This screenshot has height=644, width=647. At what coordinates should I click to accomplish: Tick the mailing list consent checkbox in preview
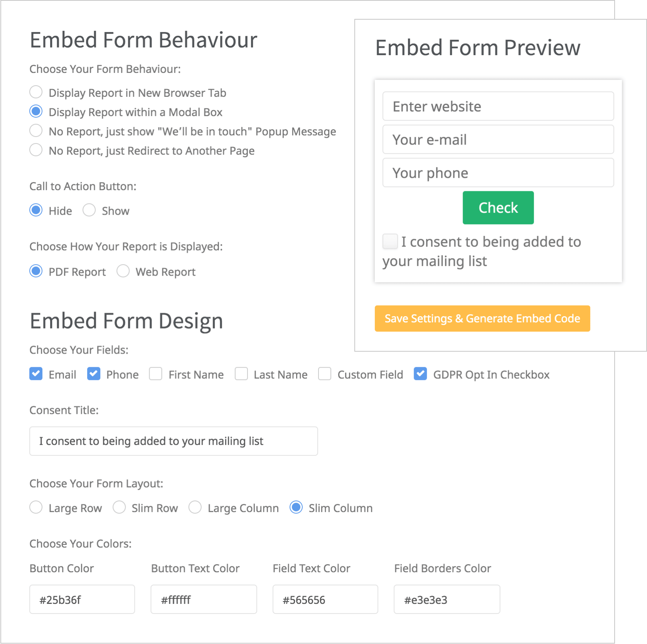click(389, 241)
